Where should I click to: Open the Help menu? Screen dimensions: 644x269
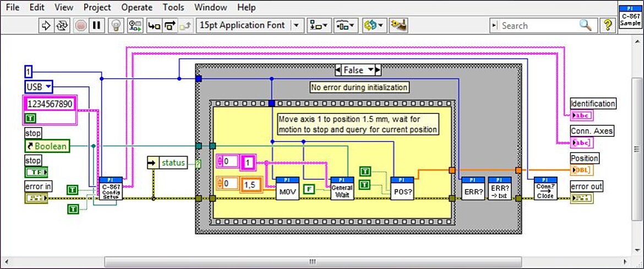(x=247, y=7)
